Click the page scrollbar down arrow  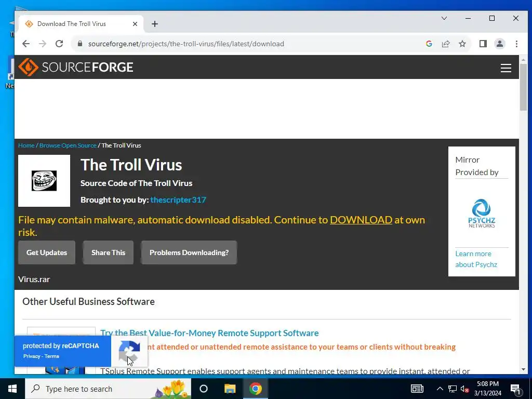(523, 369)
